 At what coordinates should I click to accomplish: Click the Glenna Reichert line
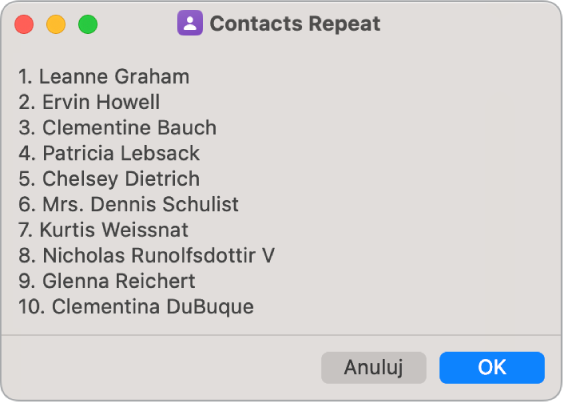coord(107,281)
